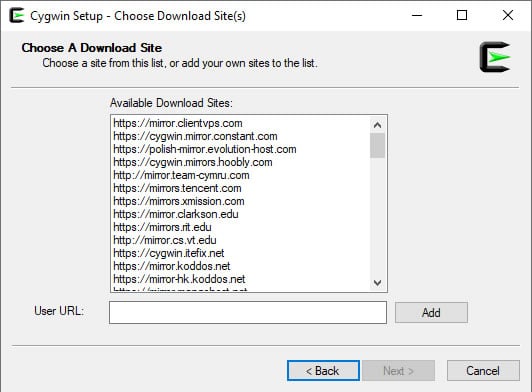532x392 pixels.
Task: Pick https://mirror.clarkson.edu from the list
Action: point(176,214)
